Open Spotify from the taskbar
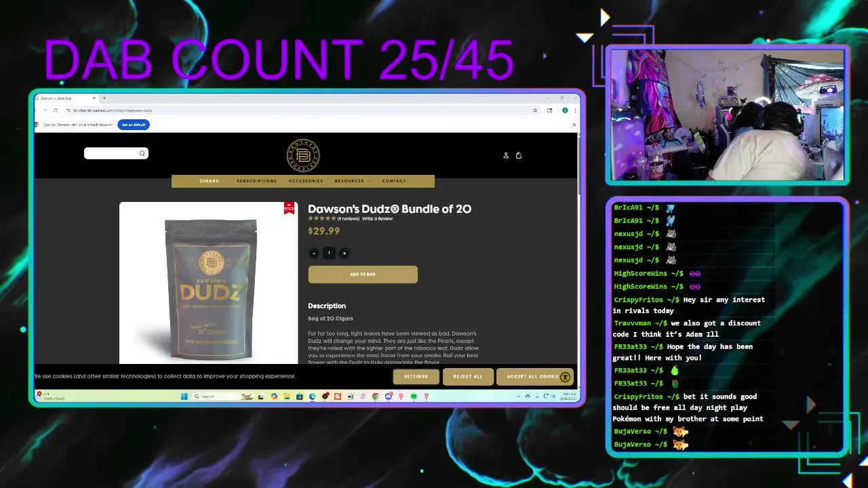This screenshot has width=868, height=488. (414, 396)
